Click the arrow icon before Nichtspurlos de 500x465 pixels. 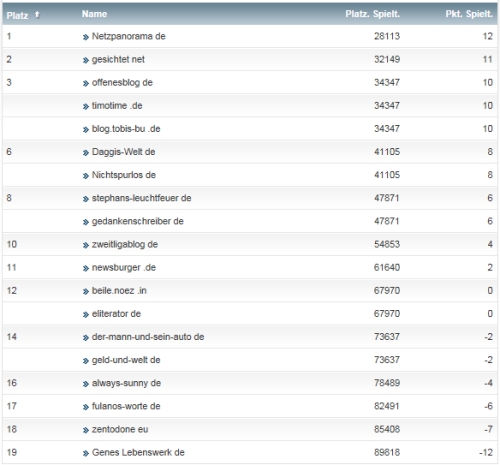pos(86,176)
